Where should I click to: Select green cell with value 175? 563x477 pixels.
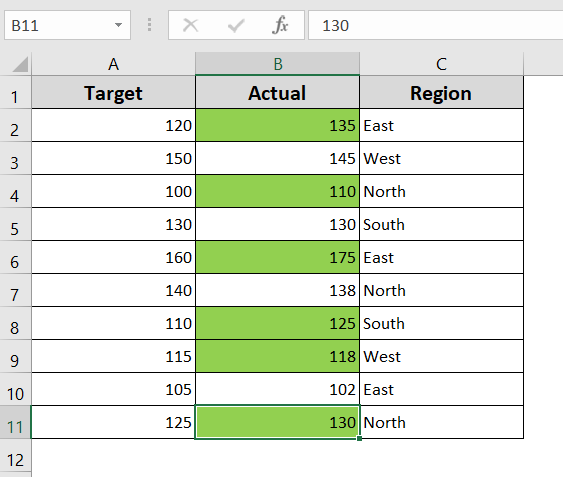278,258
